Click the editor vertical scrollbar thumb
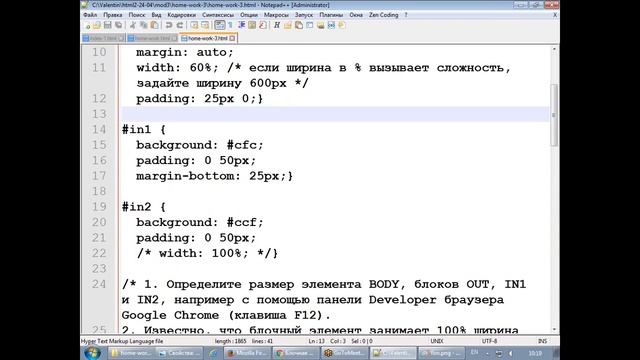This screenshot has height=360, width=640. 554,115
